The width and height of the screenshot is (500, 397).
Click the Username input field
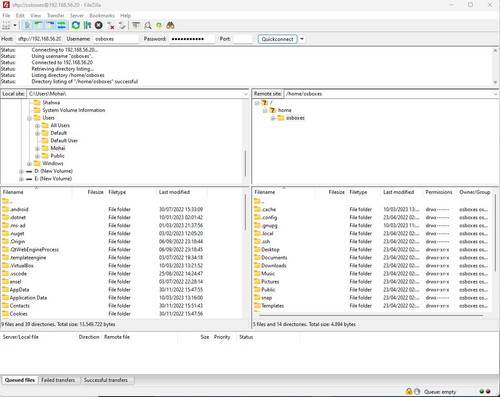tap(116, 39)
